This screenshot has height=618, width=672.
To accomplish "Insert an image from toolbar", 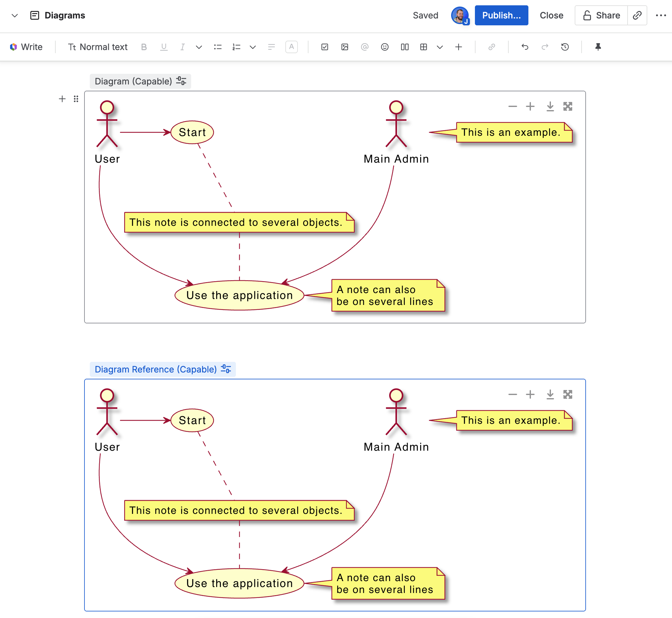I will [344, 47].
